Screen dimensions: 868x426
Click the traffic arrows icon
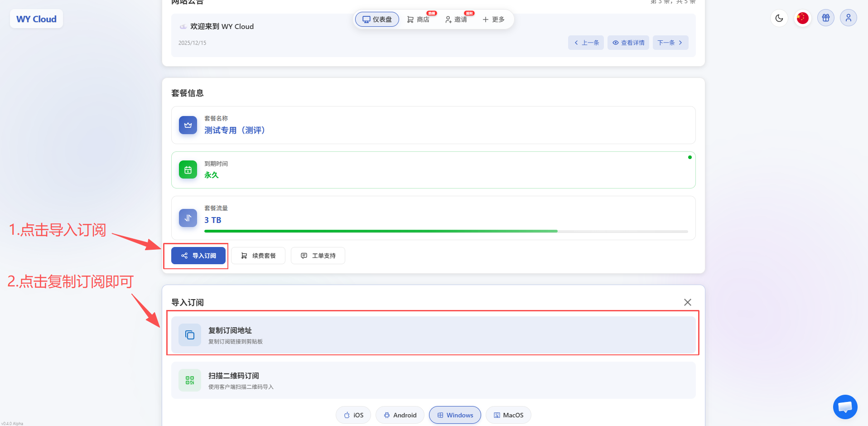188,218
